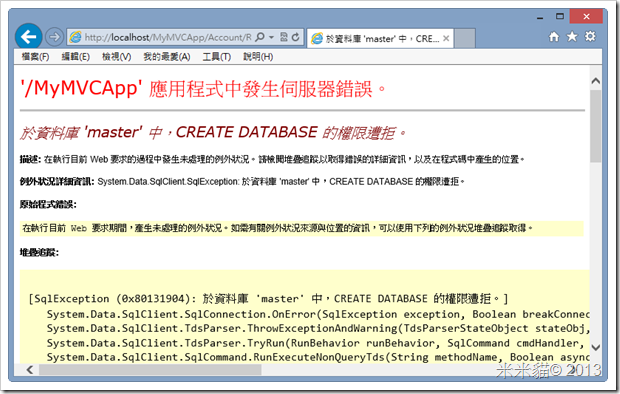Click the compatibility view icon
This screenshot has height=394, width=620.
pyautogui.click(x=284, y=37)
